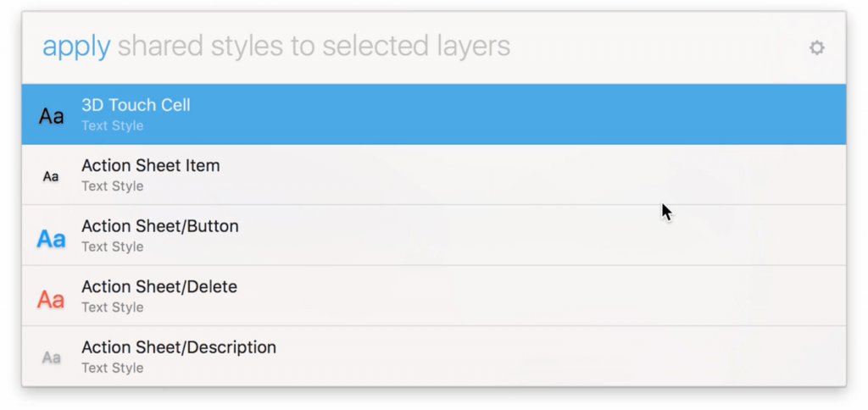Pick the Action Sheet/Delete text style

pyautogui.click(x=159, y=287)
